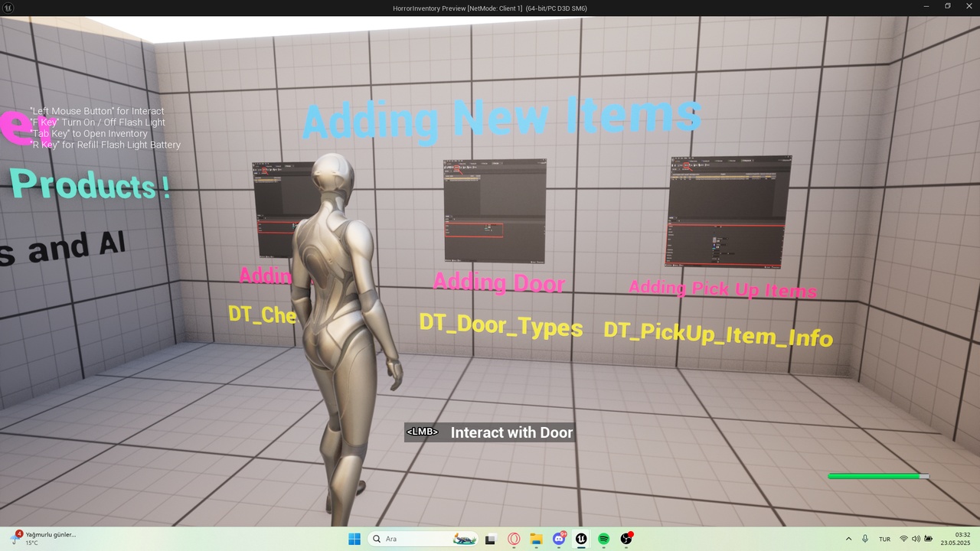Click the screenshot above Adding Door
This screenshot has height=551, width=980.
pyautogui.click(x=495, y=210)
